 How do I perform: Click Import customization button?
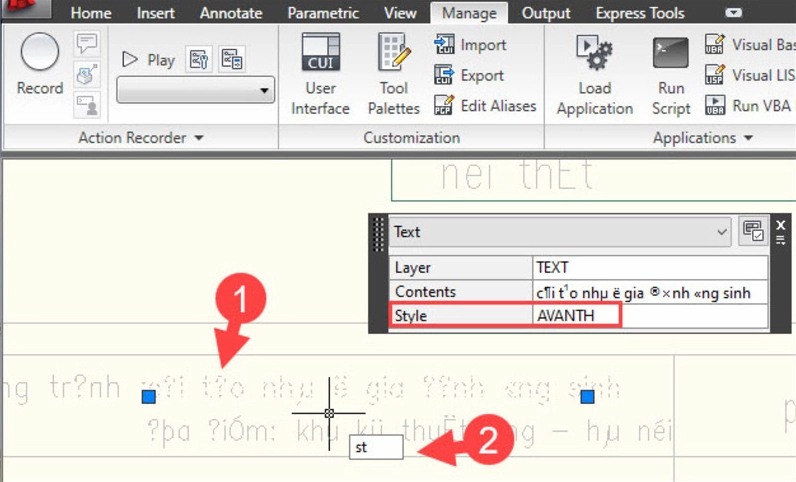(471, 45)
